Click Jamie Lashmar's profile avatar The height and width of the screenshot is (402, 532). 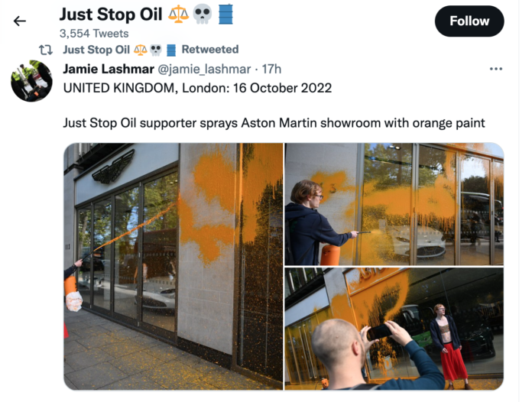pos(31,81)
